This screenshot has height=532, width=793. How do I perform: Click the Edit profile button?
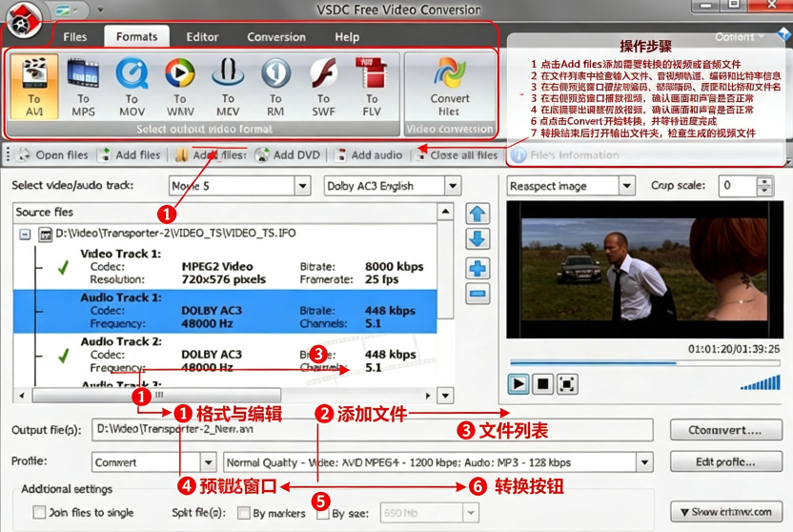pyautogui.click(x=725, y=461)
